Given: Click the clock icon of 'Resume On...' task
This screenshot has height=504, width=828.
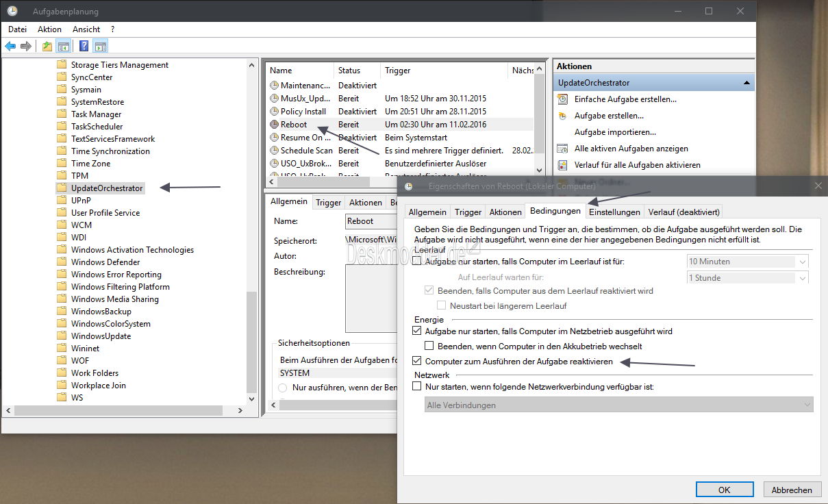Looking at the screenshot, I should click(275, 138).
